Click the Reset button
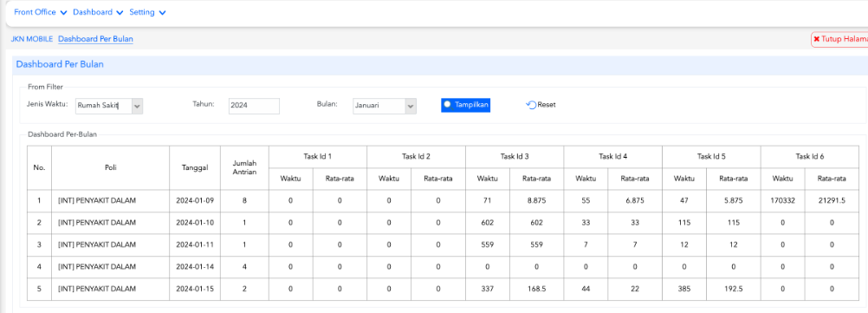This screenshot has height=313, width=868. pos(541,105)
